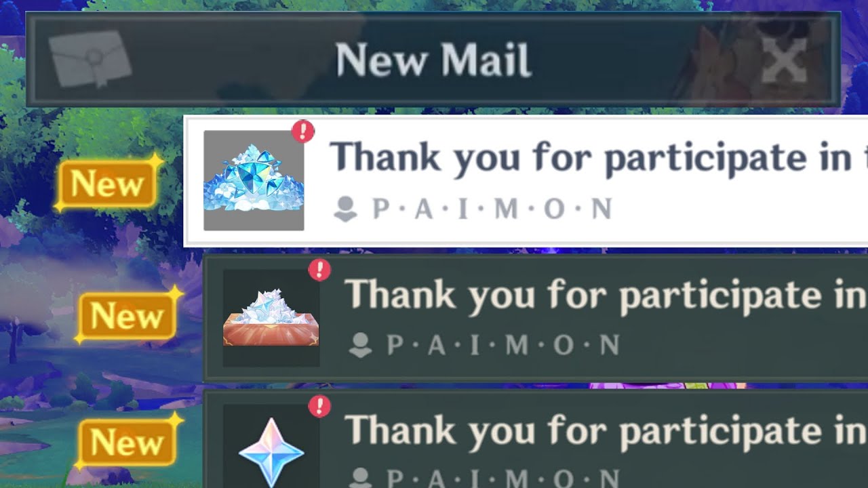
Task: Click the red alert badge on second mail
Action: pyautogui.click(x=319, y=270)
